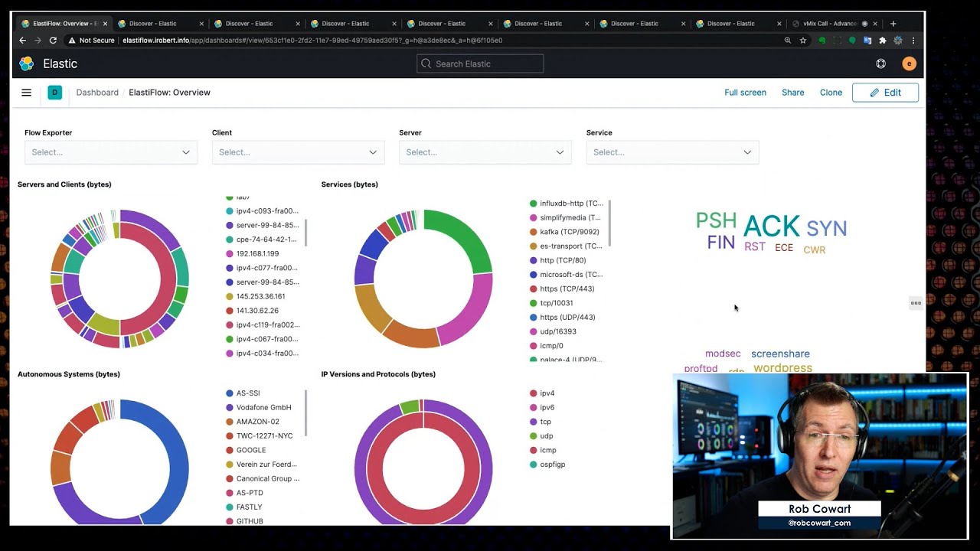Clone the dashboard
The width and height of the screenshot is (980, 551).
831,93
